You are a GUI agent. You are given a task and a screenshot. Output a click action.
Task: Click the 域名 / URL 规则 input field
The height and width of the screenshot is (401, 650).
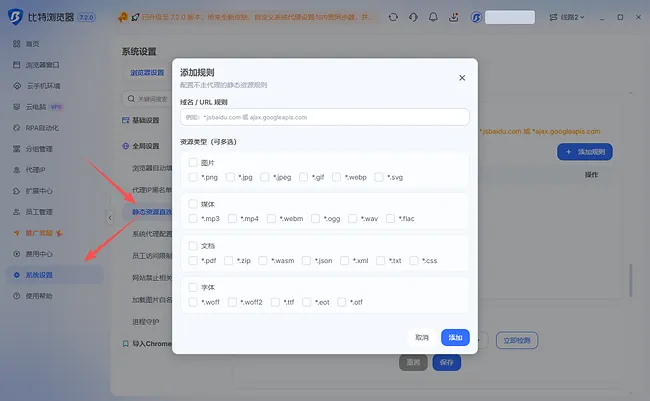pyautogui.click(x=325, y=117)
